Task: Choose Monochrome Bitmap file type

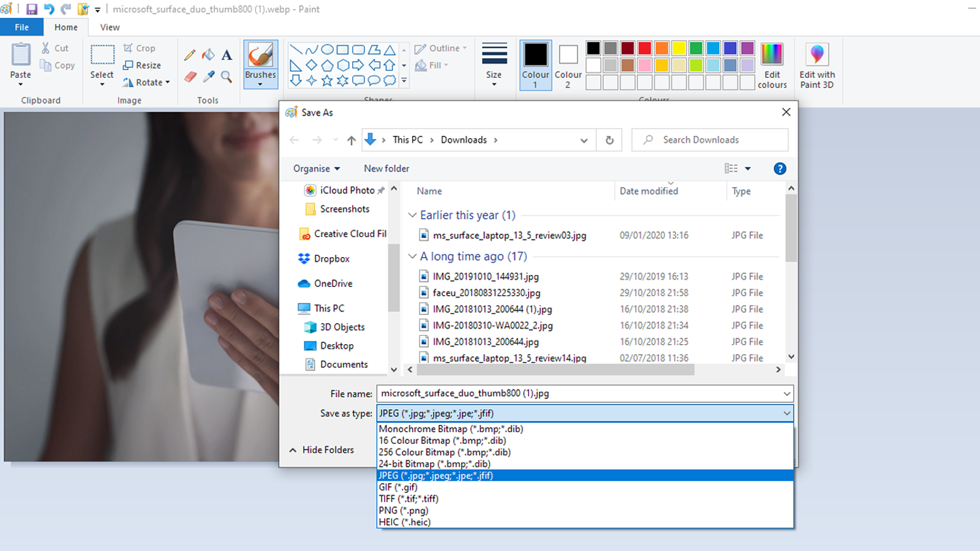Action: tap(585, 429)
